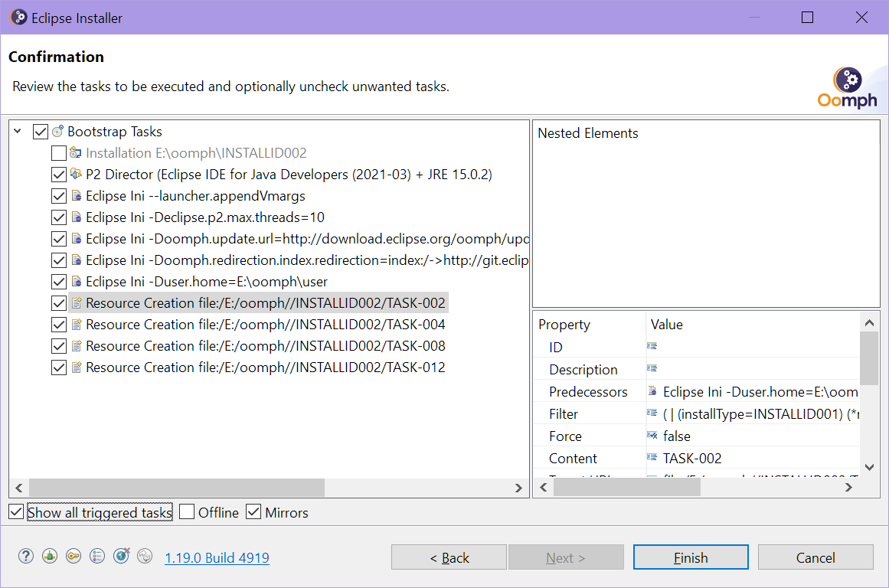The height and width of the screenshot is (588, 889).
Task: Open the Help icon in bottom toolbar
Action: (26, 557)
